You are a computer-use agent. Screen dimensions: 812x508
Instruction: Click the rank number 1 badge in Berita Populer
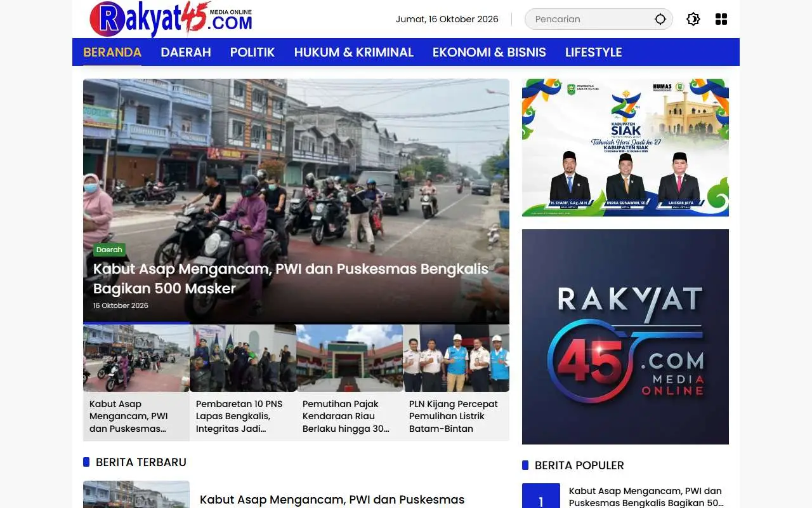click(541, 496)
